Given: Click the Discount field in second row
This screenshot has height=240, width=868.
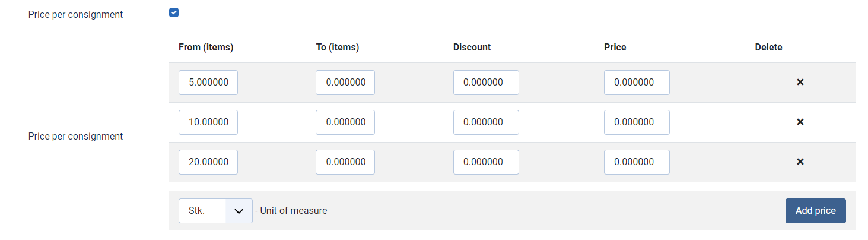Looking at the screenshot, I should coord(486,122).
